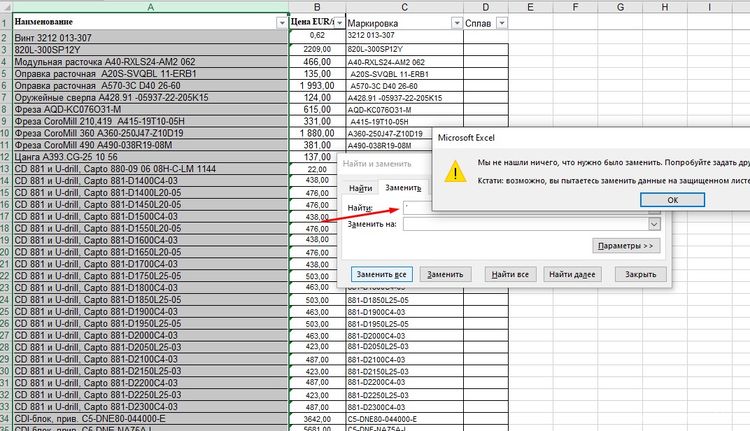Image resolution: width=750 pixels, height=431 pixels.
Task: Click price cell 2209,00
Action: pos(317,49)
